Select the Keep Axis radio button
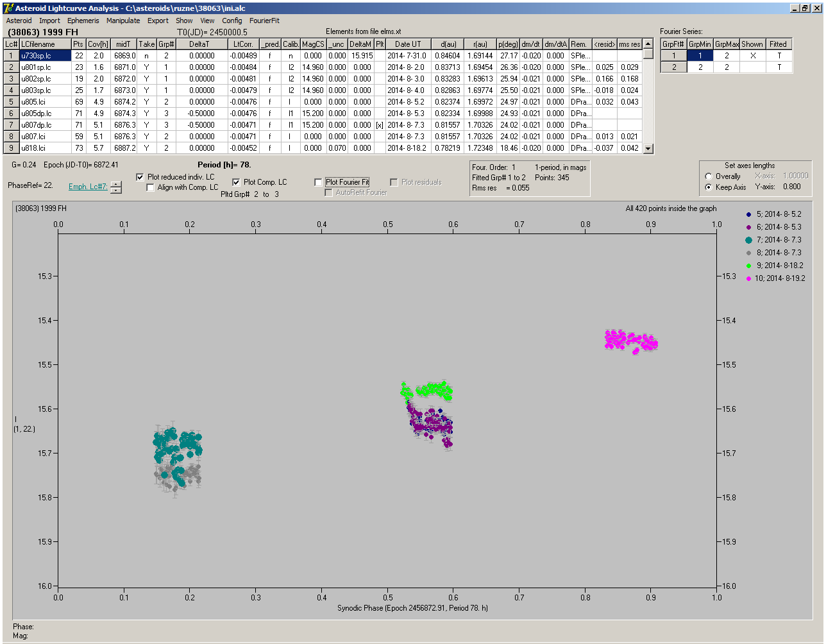The width and height of the screenshot is (826, 644). tap(708, 187)
